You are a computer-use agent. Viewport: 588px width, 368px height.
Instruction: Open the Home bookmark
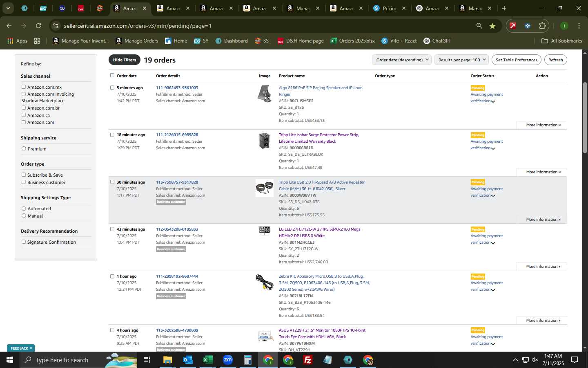(x=176, y=41)
